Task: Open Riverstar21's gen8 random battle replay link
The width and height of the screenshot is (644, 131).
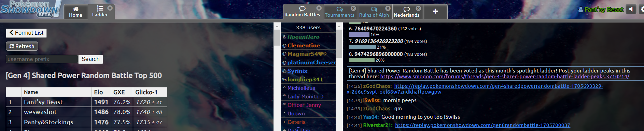Action: tap(482, 125)
